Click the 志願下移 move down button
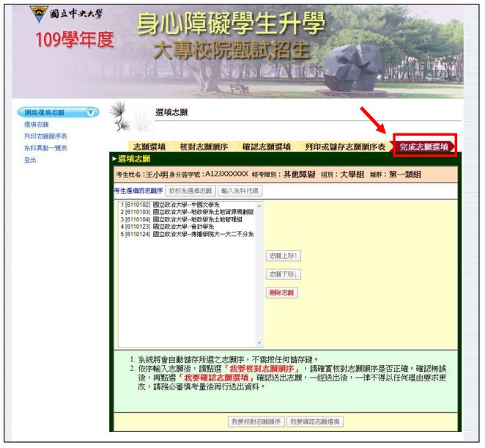Viewport: 485px width, 448px height. point(283,275)
